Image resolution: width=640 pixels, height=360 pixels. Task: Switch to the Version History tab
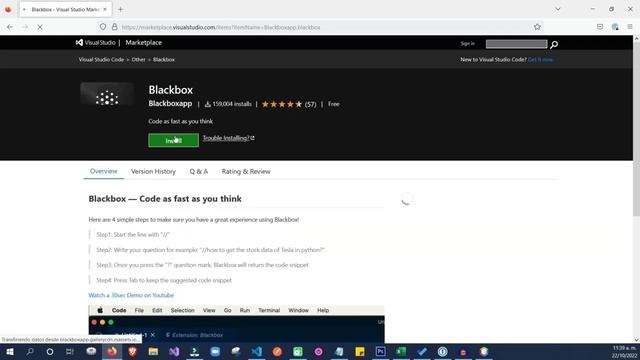153,171
